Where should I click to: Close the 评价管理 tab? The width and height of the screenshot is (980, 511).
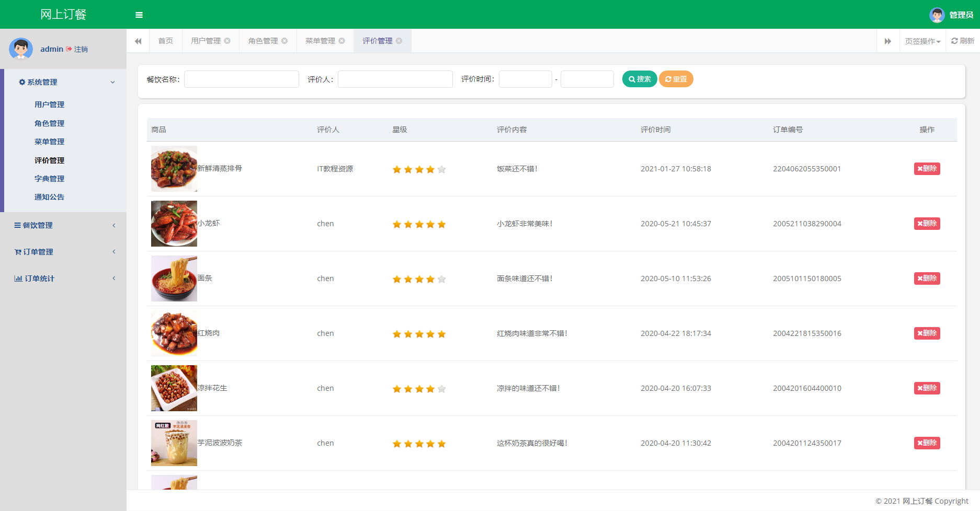(x=399, y=41)
